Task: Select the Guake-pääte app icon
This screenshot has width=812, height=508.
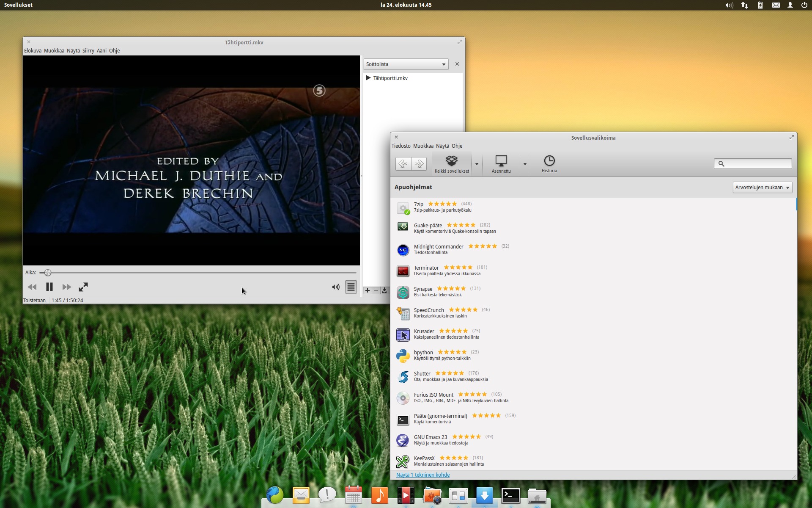Action: pos(403,227)
